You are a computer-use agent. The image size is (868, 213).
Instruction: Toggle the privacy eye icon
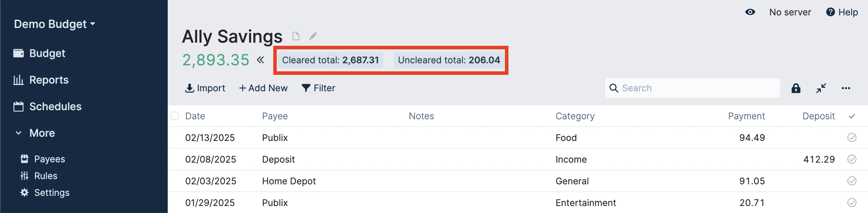750,12
